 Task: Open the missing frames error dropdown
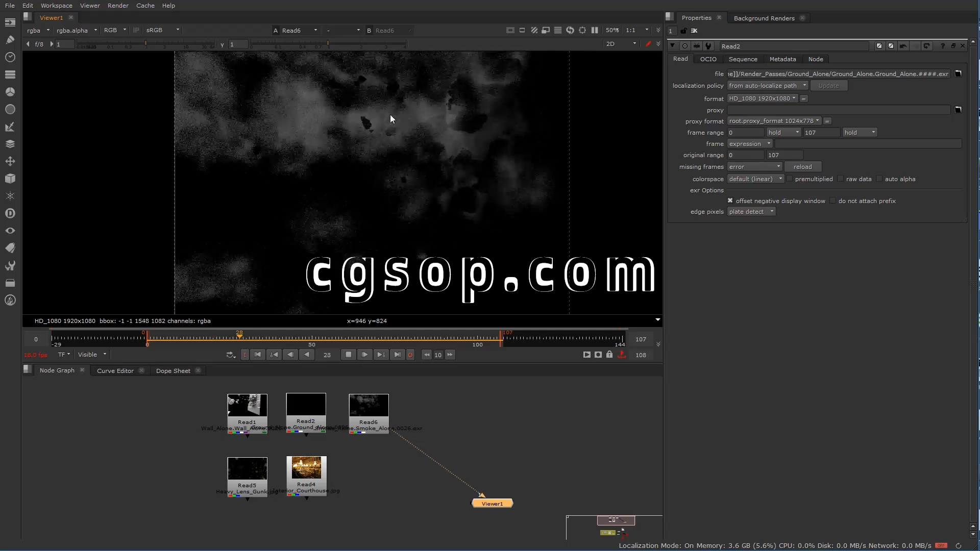754,167
